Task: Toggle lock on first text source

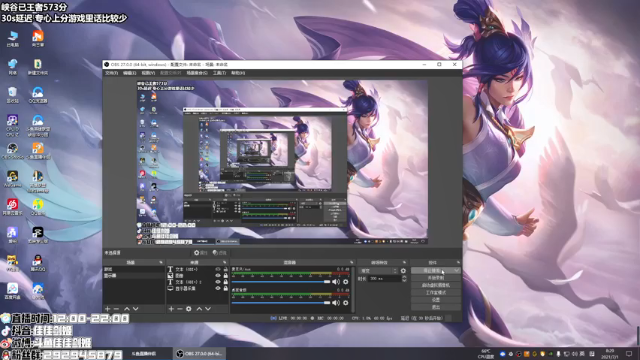Action: tap(225, 269)
